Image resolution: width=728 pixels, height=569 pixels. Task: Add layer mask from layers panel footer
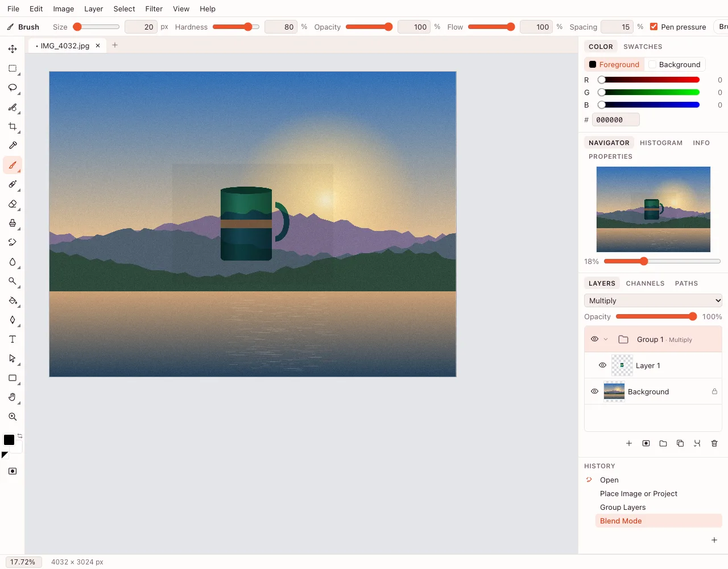[x=646, y=443]
